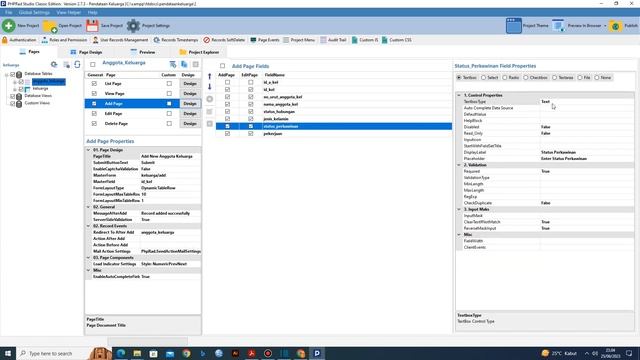
Task: Collapse the 03. Page Components section
Action: point(88,258)
